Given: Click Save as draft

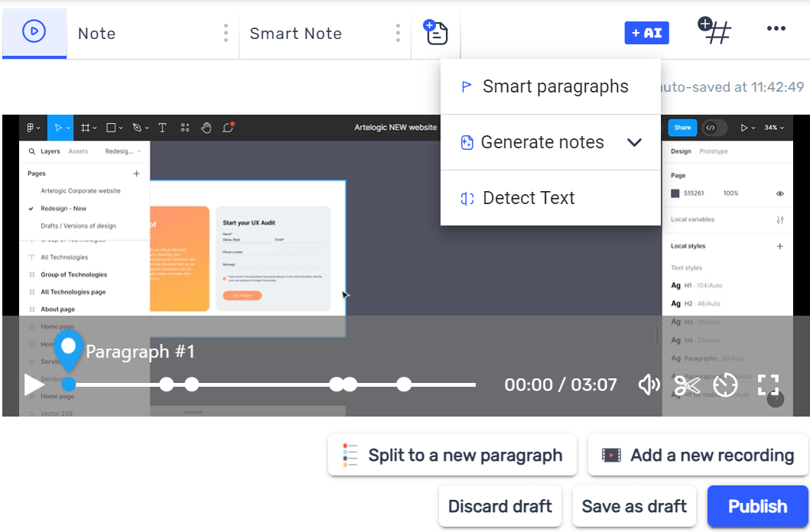Looking at the screenshot, I should (x=634, y=506).
